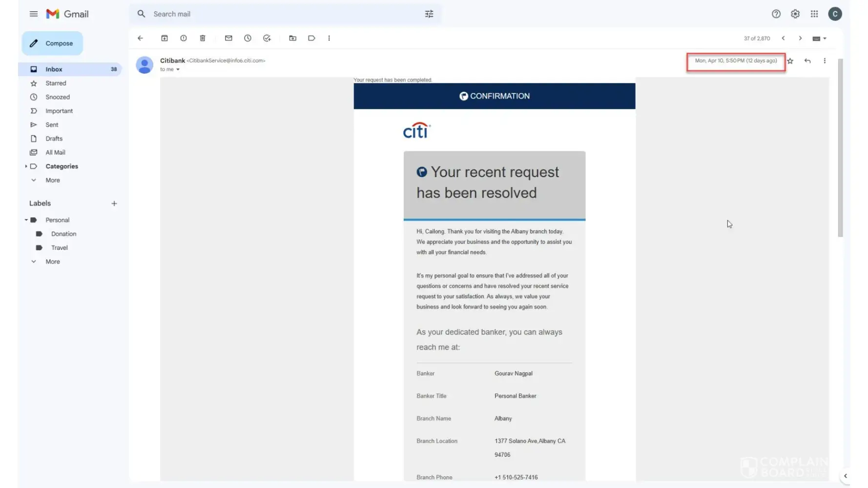Click the Compose button
Screen dimensions: 868x488
52,43
